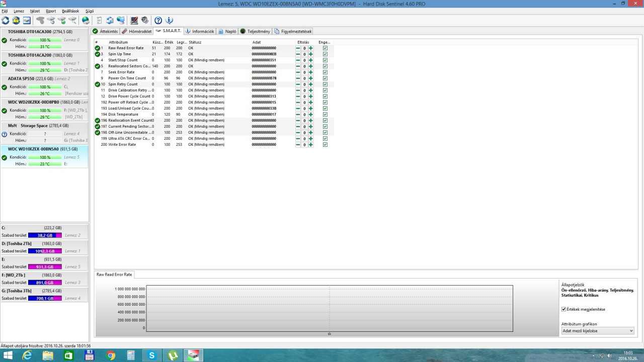Viewport: 644px width, 362px height.
Task: Toggle the enable checkbox for Spin Up Time
Action: pos(325,54)
